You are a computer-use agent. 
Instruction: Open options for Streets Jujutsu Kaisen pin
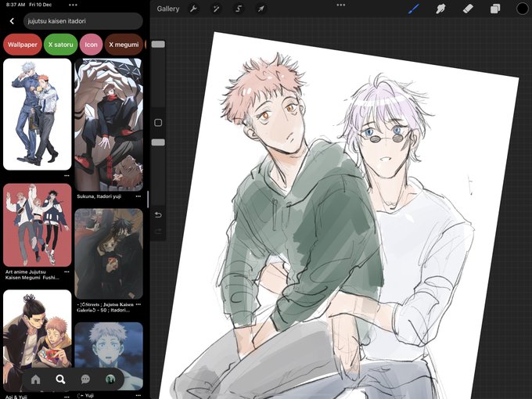[x=138, y=304]
